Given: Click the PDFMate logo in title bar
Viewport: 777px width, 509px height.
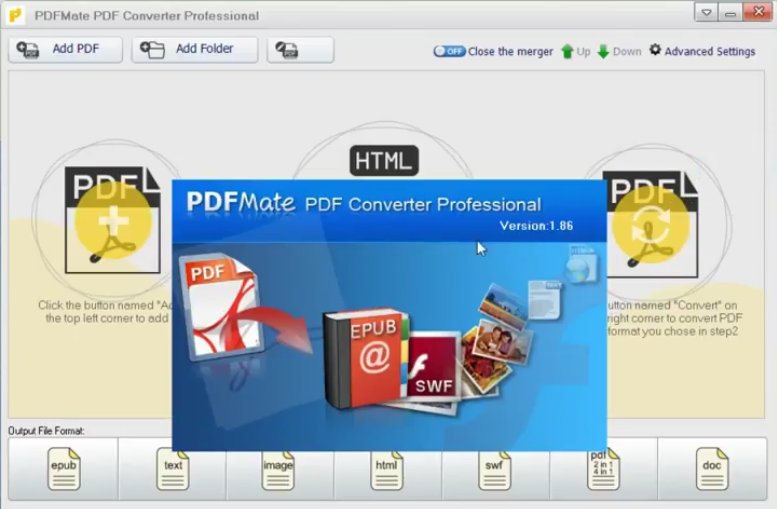Looking at the screenshot, I should click(15, 15).
